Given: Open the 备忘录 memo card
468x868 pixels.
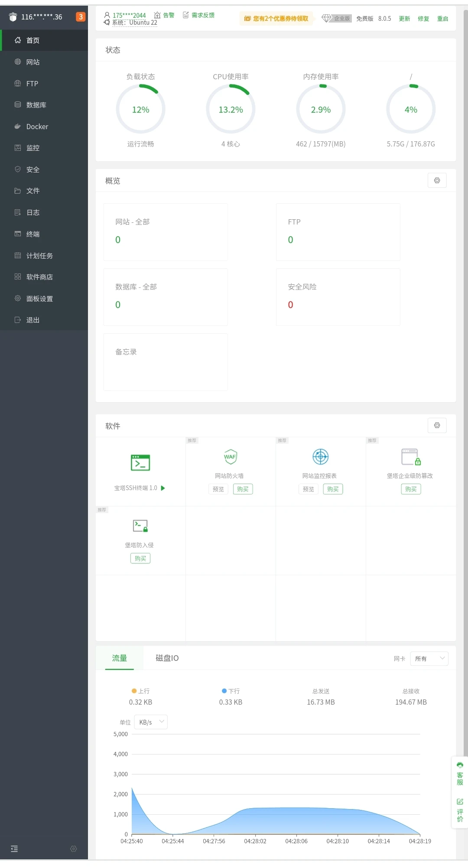Looking at the screenshot, I should point(166,362).
